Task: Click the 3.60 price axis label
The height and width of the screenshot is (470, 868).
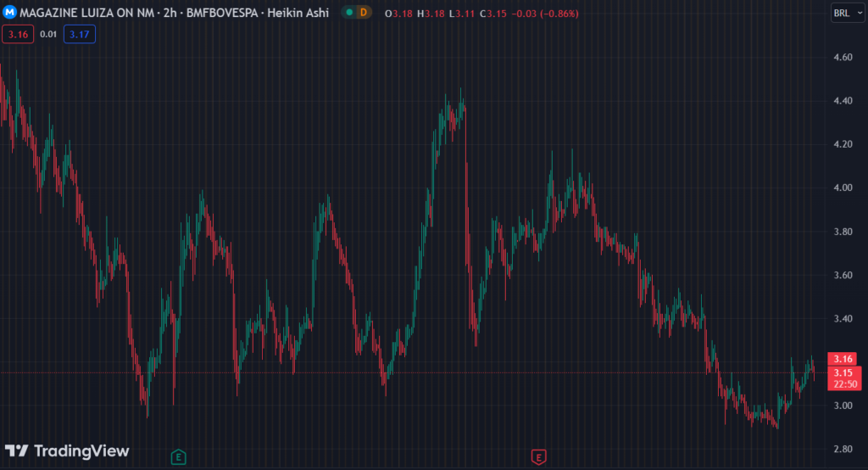Action: click(843, 275)
